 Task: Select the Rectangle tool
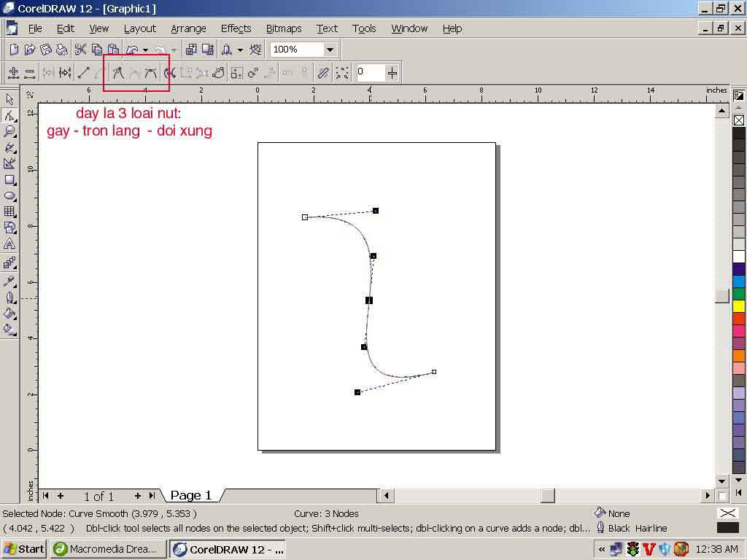[x=9, y=180]
